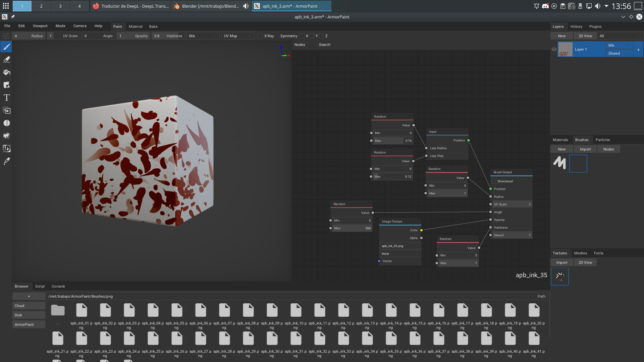Viewport: 644px width, 362px height.
Task: Open the notifications bell tray icon
Action: coord(536,6)
